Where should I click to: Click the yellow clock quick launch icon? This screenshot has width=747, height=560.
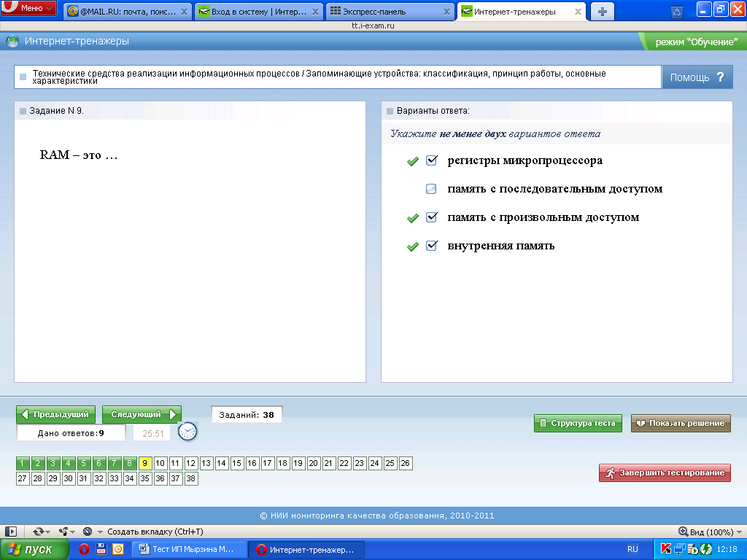117,550
